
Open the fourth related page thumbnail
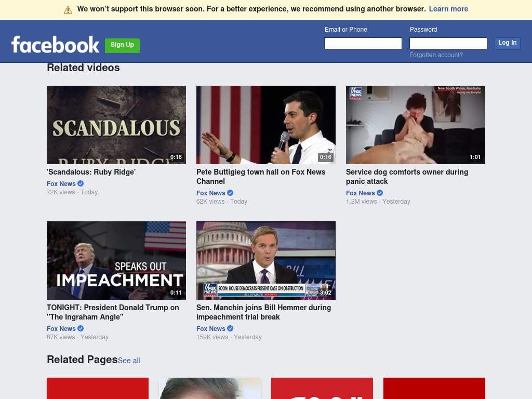click(434, 388)
